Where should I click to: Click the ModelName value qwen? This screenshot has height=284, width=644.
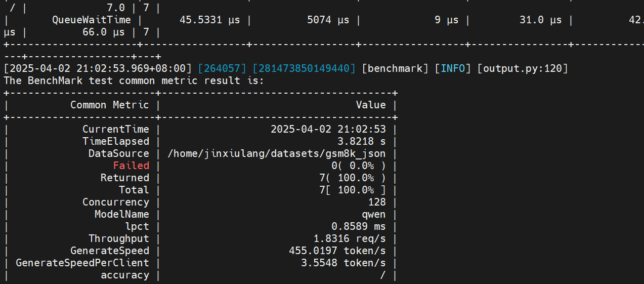click(373, 214)
